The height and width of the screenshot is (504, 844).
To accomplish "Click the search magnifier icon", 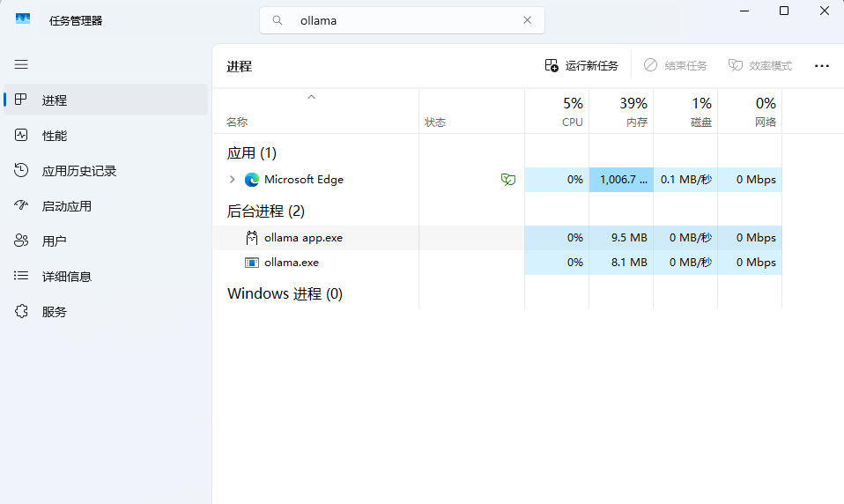I will 278,20.
